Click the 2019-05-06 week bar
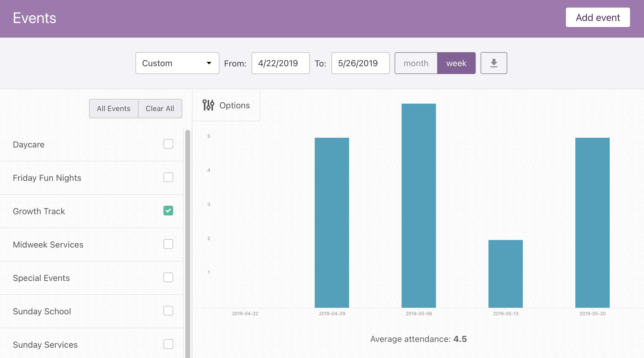Image resolution: width=644 pixels, height=358 pixels. (419, 206)
